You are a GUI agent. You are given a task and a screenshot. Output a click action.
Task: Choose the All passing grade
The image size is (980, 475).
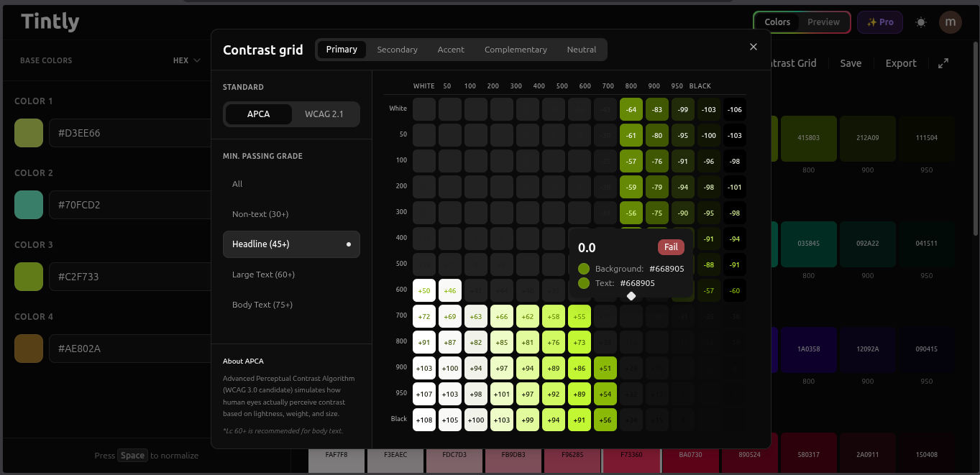tap(291, 184)
